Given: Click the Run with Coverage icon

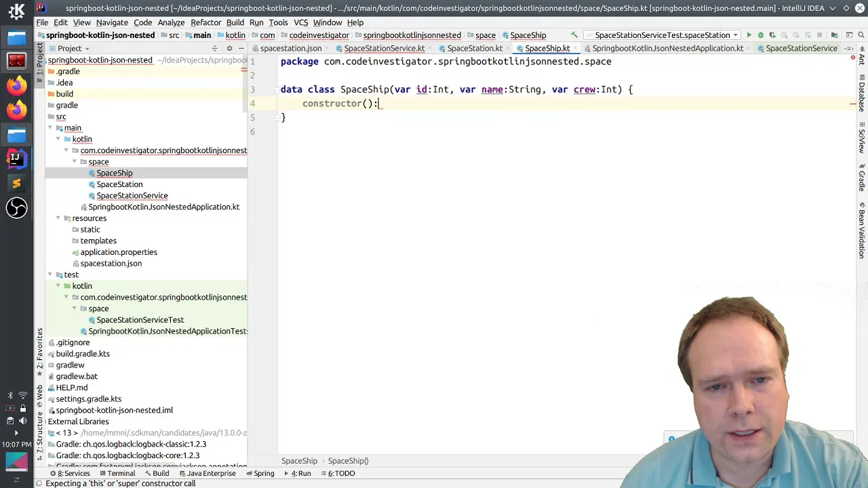Looking at the screenshot, I should (772, 35).
